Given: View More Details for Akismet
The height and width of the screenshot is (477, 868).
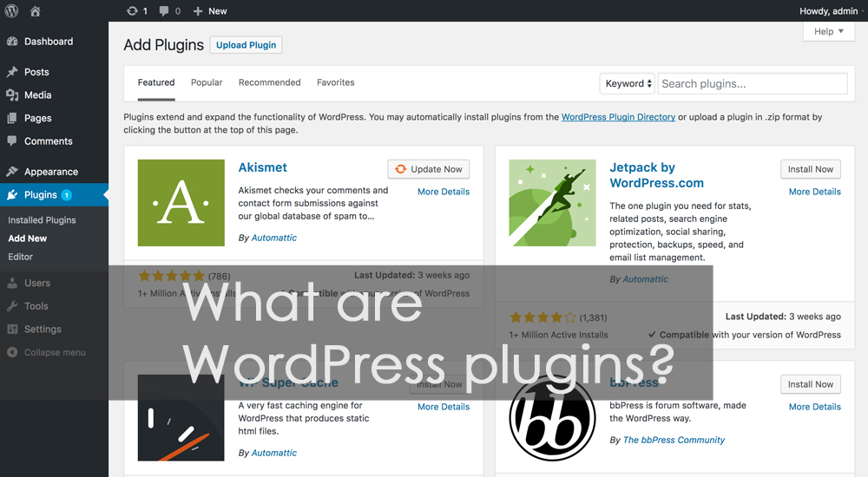Looking at the screenshot, I should pos(444,192).
